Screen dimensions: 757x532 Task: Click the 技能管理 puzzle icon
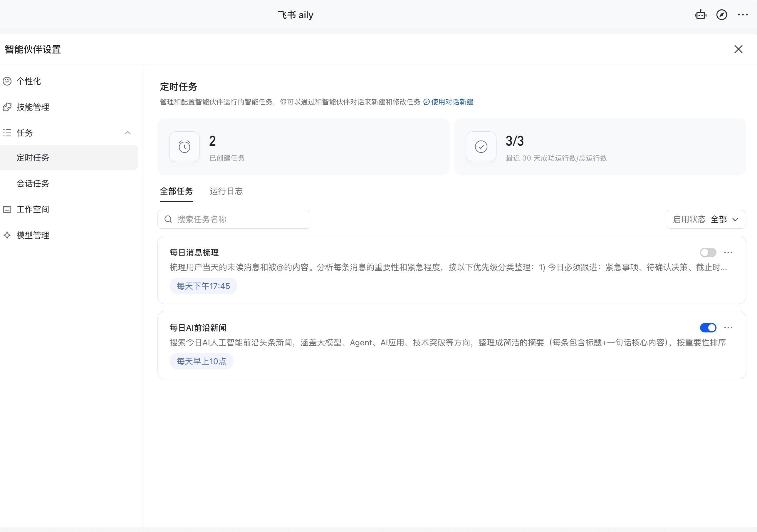click(x=7, y=107)
